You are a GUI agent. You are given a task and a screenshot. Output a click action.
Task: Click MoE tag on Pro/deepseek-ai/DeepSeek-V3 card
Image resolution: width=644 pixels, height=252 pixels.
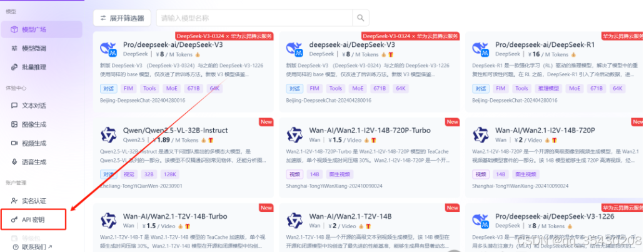pyautogui.click(x=171, y=88)
